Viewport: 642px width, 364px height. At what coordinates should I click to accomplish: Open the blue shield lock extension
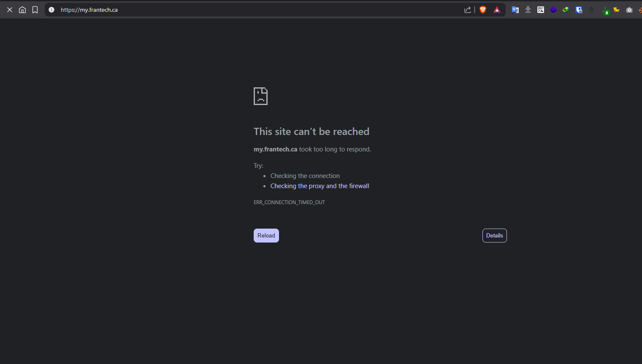point(579,10)
